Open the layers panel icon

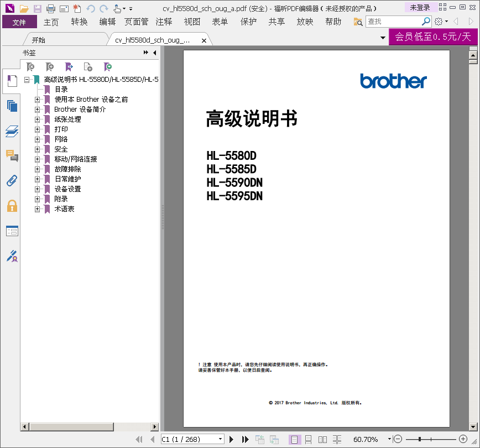[12, 131]
